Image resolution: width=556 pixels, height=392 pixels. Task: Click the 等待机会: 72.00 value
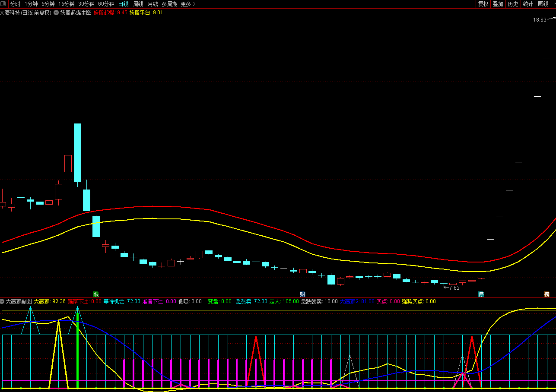click(x=122, y=301)
